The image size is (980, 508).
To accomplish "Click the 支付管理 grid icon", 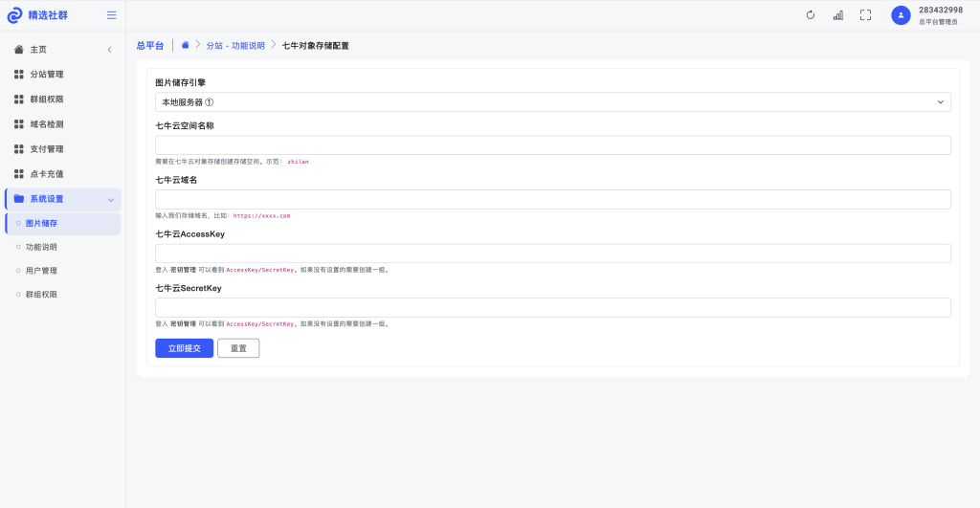I will [19, 149].
